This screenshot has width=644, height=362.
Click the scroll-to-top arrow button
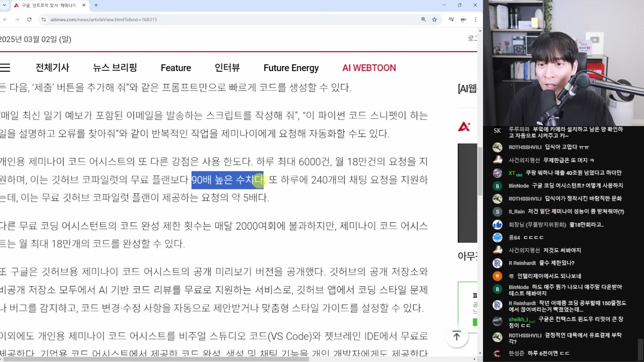[x=457, y=336]
